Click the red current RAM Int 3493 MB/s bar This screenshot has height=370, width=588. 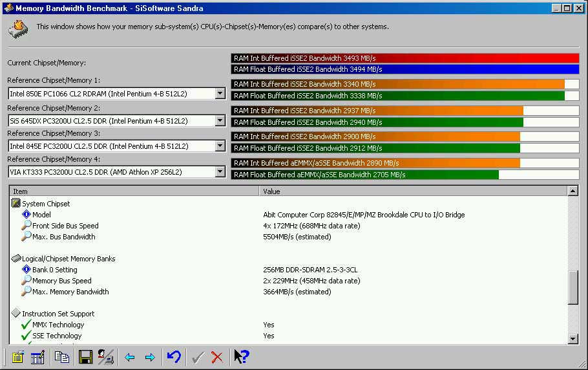[405, 58]
